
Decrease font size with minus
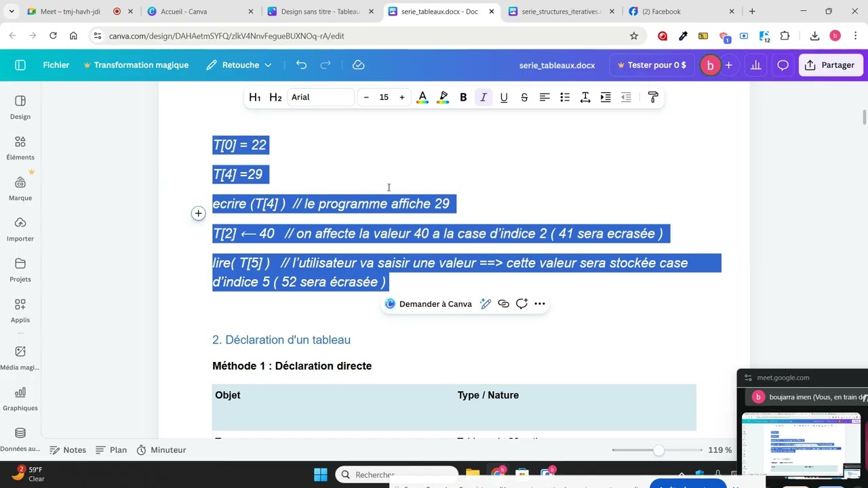(366, 98)
